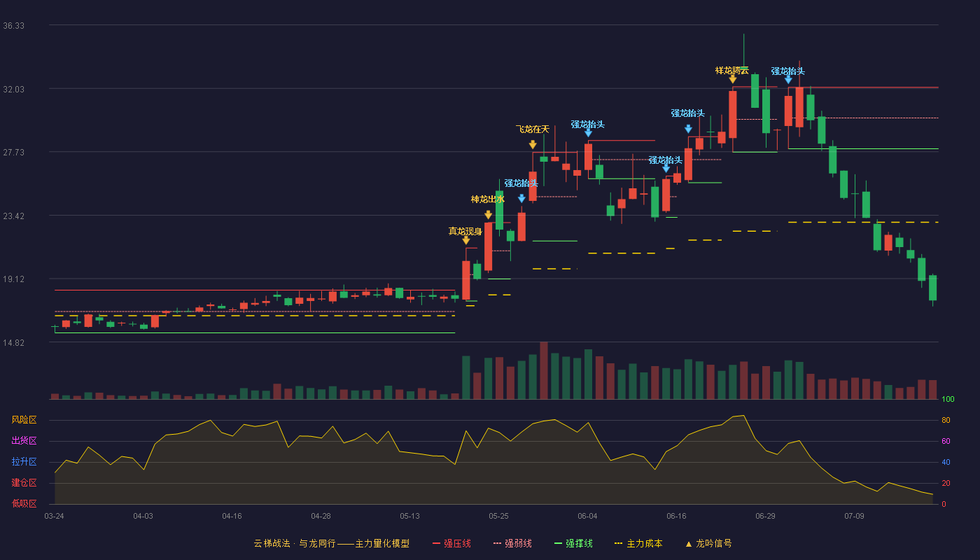The height and width of the screenshot is (560, 980).
Task: Click blue arrow of 强龙抬头 right of 祥龙腾云
Action: pos(788,80)
